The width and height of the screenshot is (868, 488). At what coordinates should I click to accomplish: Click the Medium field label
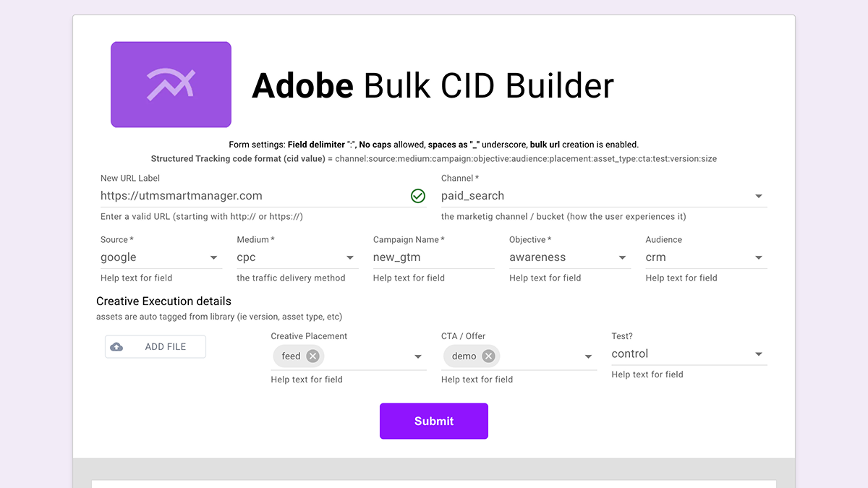click(x=255, y=239)
